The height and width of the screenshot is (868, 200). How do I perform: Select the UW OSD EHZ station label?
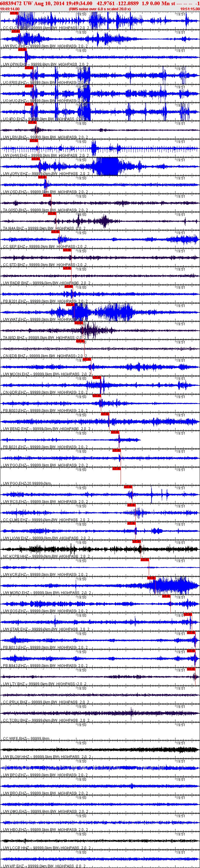coord(45,192)
